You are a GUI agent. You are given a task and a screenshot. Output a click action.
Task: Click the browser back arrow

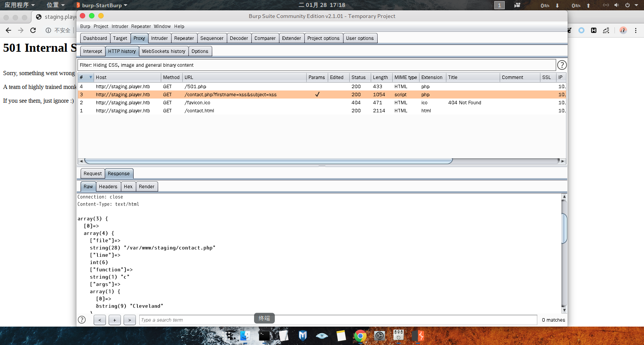click(x=8, y=30)
